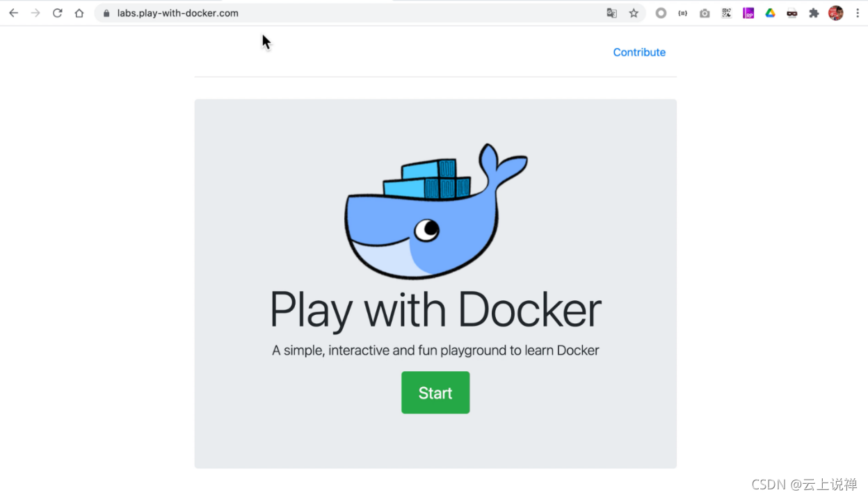Viewport: 868px width, 497px height.
Task: Open the three-dot Chrome menu
Action: click(858, 13)
